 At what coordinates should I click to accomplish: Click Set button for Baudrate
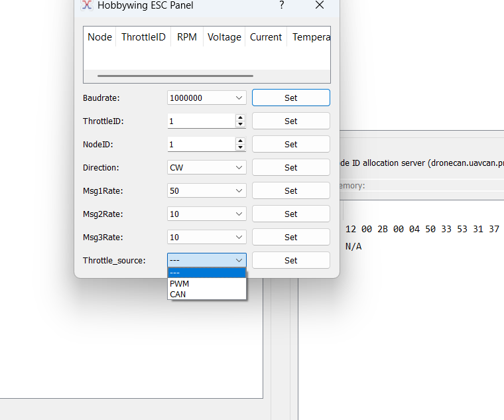291,98
